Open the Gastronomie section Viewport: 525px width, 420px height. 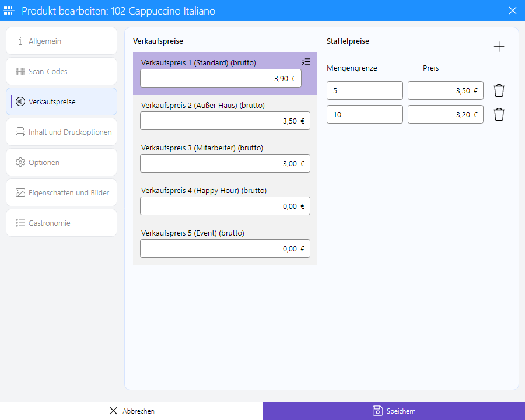[x=62, y=223]
